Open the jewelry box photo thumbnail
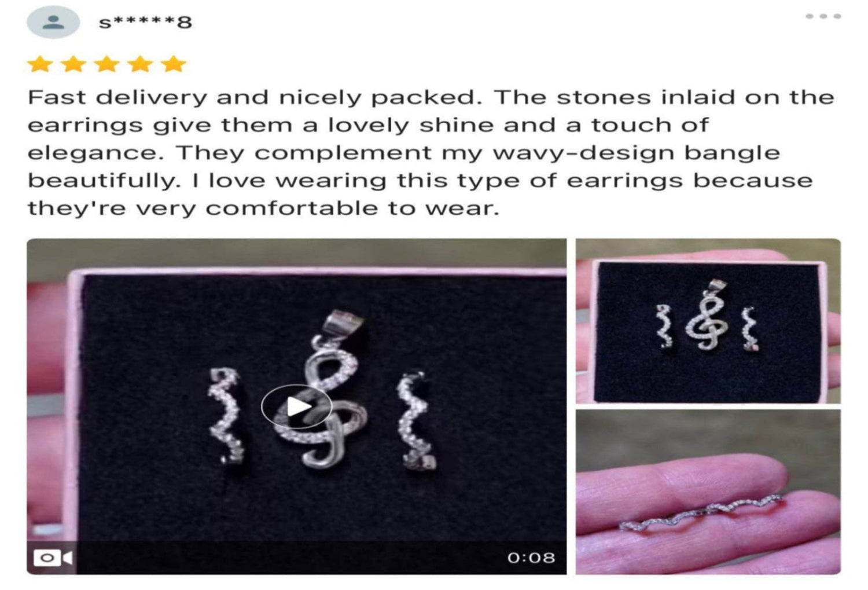868x590 pixels. (x=708, y=321)
